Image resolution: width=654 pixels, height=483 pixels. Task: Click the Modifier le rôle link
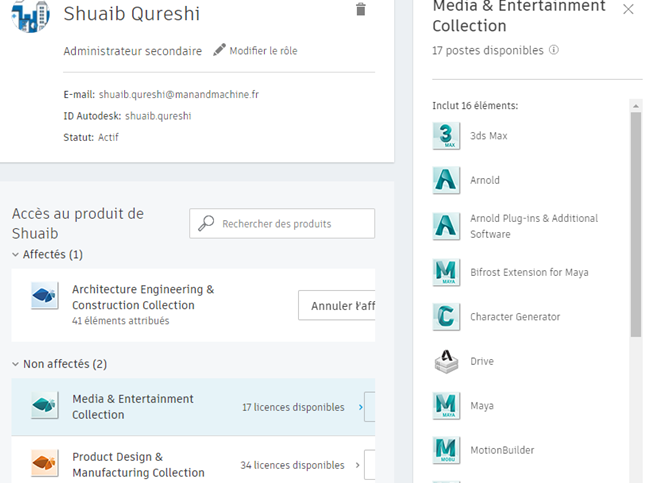263,50
